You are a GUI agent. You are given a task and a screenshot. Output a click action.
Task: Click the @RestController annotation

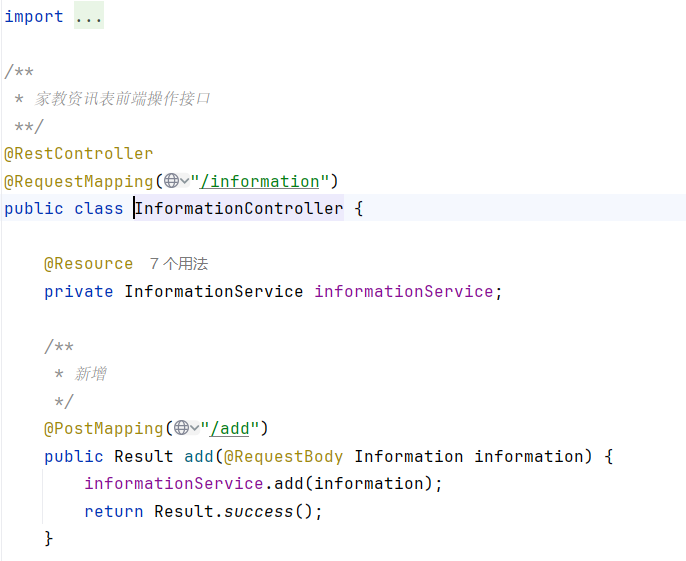coord(79,154)
